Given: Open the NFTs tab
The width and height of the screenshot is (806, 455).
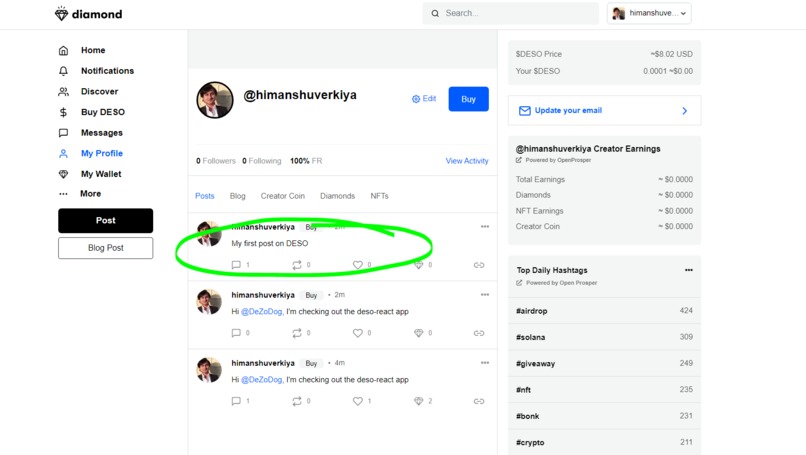Looking at the screenshot, I should coord(379,196).
